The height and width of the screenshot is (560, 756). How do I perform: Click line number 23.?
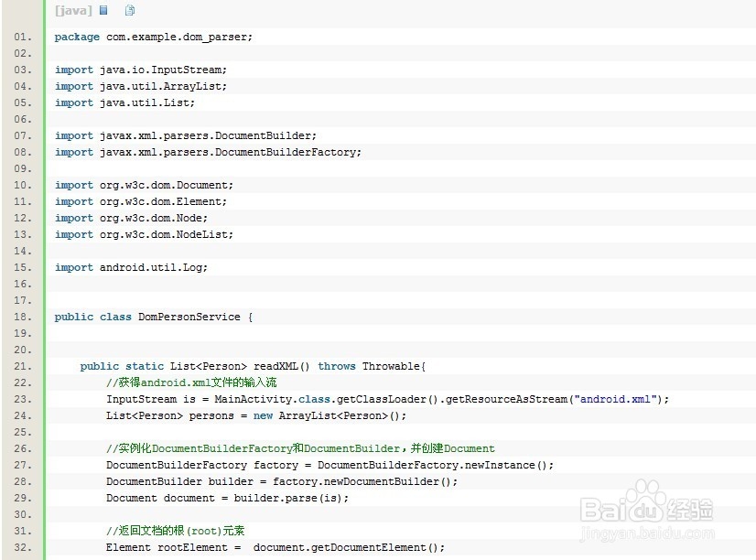pyautogui.click(x=23, y=400)
